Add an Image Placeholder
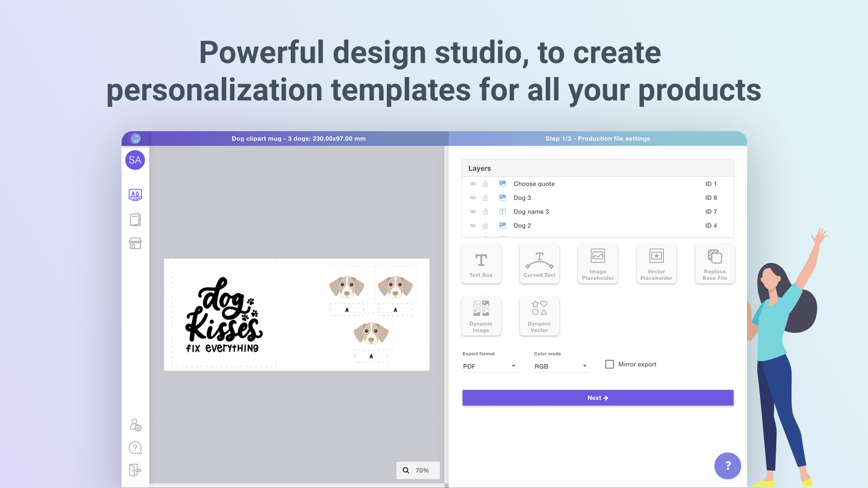 click(x=597, y=264)
